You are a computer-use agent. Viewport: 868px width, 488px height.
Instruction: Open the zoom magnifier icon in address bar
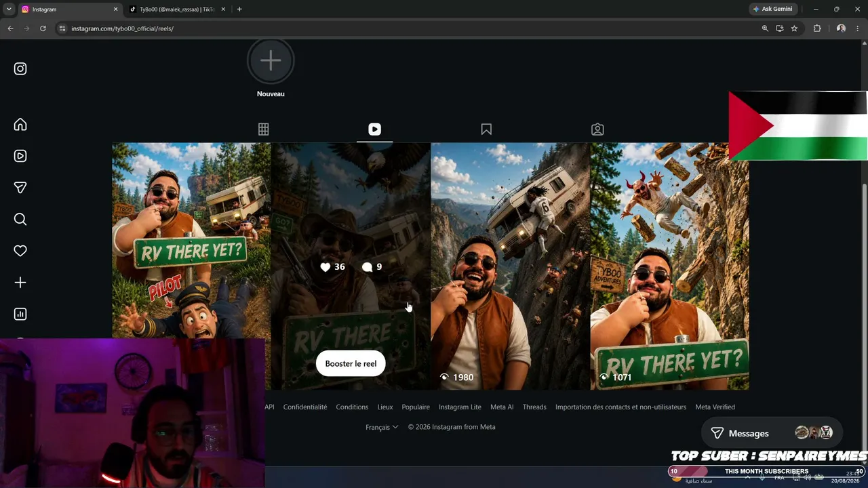(x=765, y=28)
